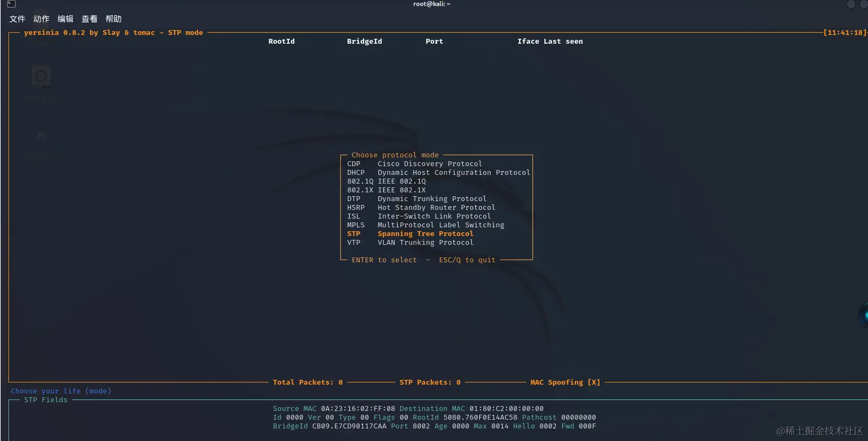Click the root@kali window title
This screenshot has height=441, width=868.
[432, 4]
